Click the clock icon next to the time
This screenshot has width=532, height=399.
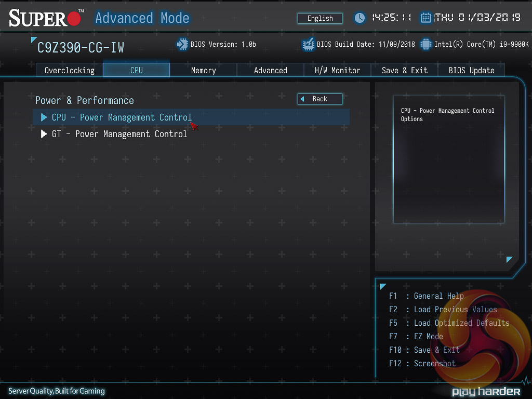(360, 18)
